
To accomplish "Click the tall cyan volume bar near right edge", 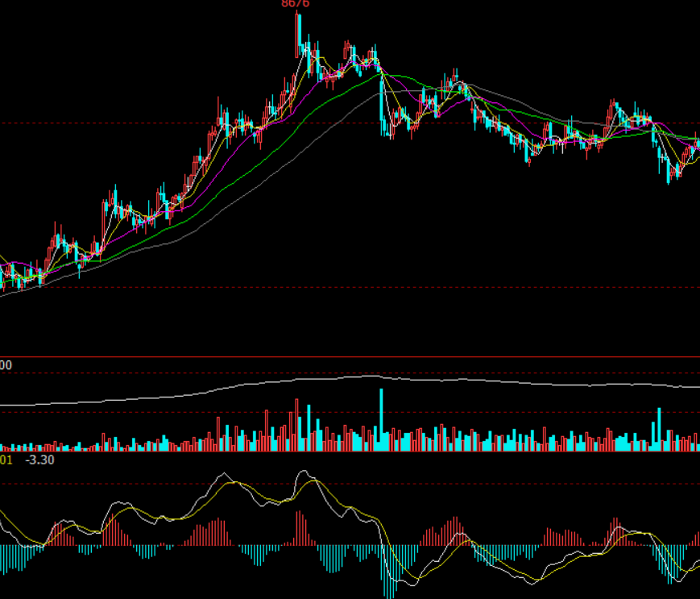I will click(x=659, y=428).
